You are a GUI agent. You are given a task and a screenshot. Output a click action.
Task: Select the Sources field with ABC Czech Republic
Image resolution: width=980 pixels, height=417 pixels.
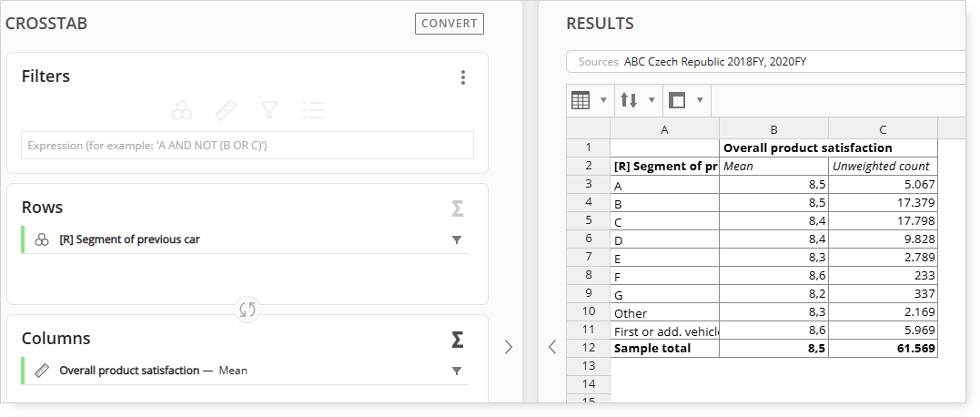point(766,62)
